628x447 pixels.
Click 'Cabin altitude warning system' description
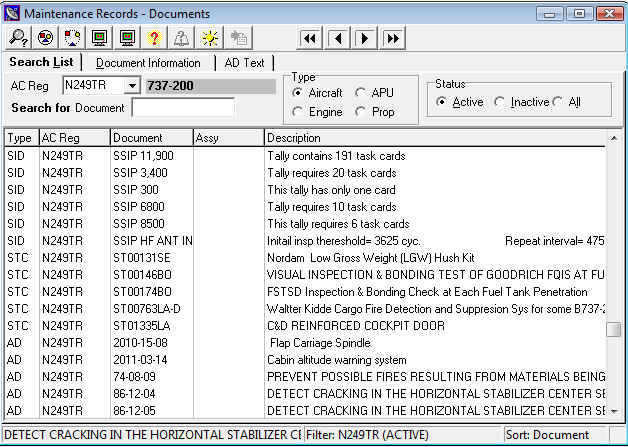tap(337, 360)
